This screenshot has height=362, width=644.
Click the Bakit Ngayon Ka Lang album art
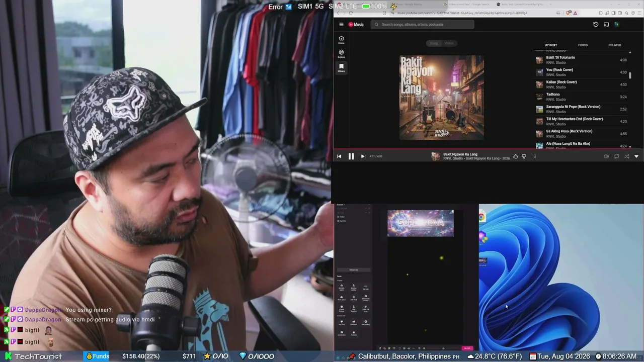(442, 98)
